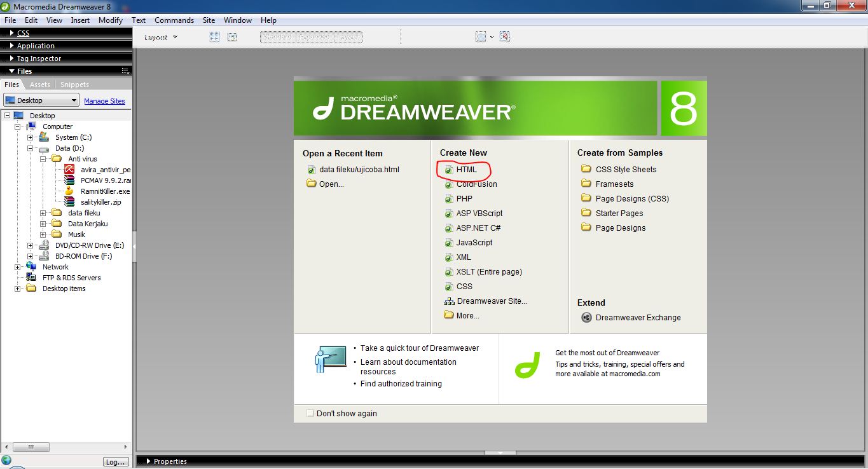Collapse the Desktop root tree node
This screenshot has width=868, height=469.
pyautogui.click(x=7, y=116)
